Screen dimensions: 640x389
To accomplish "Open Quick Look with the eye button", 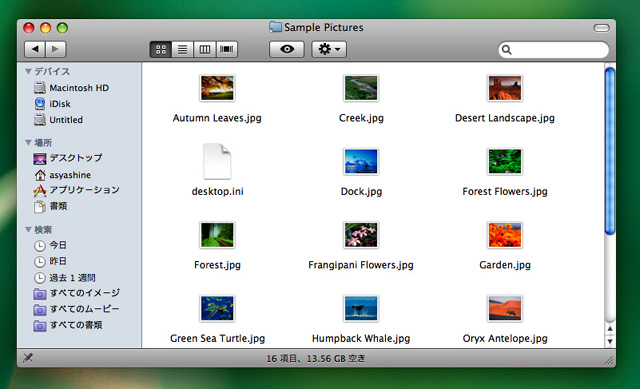I will (287, 49).
